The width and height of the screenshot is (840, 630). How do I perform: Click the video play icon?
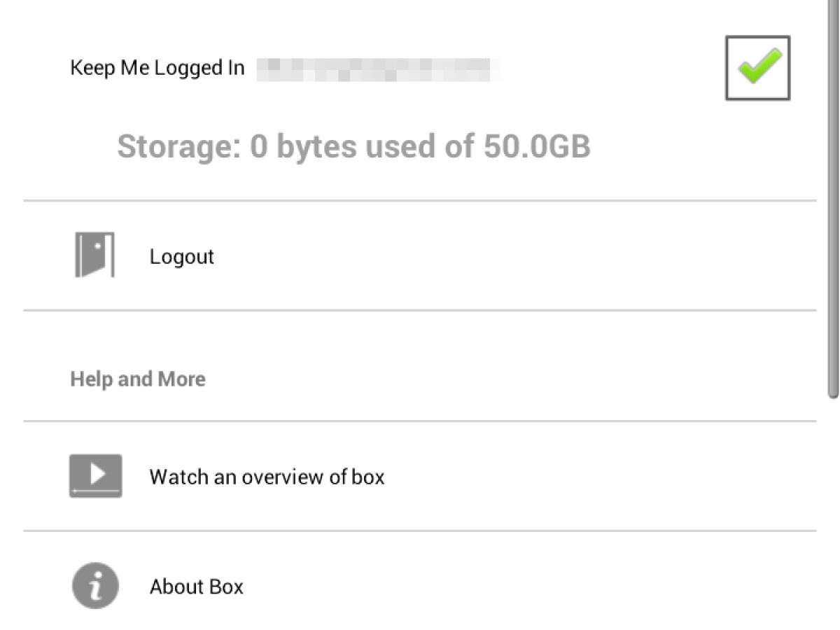(x=95, y=476)
